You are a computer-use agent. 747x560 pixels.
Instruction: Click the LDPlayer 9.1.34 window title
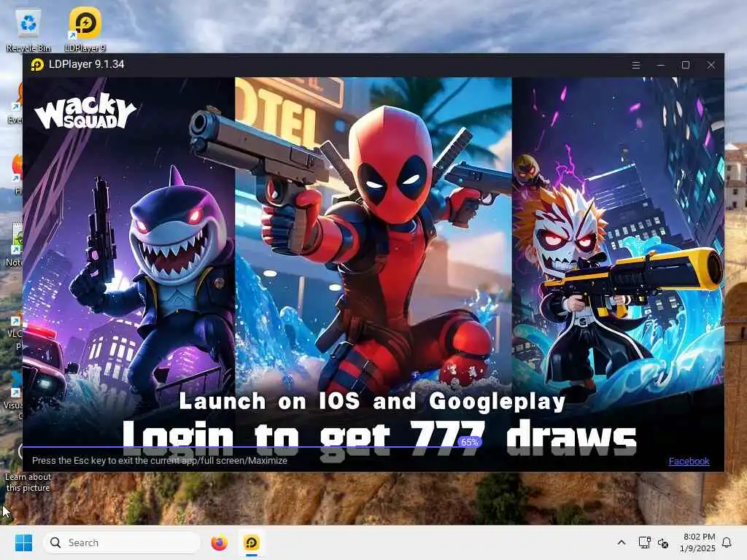[86, 64]
